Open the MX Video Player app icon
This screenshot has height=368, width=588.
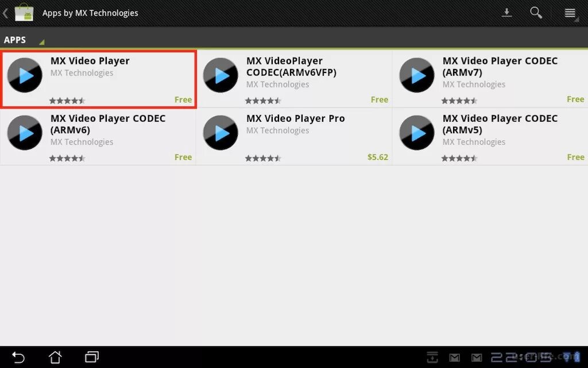(x=25, y=75)
